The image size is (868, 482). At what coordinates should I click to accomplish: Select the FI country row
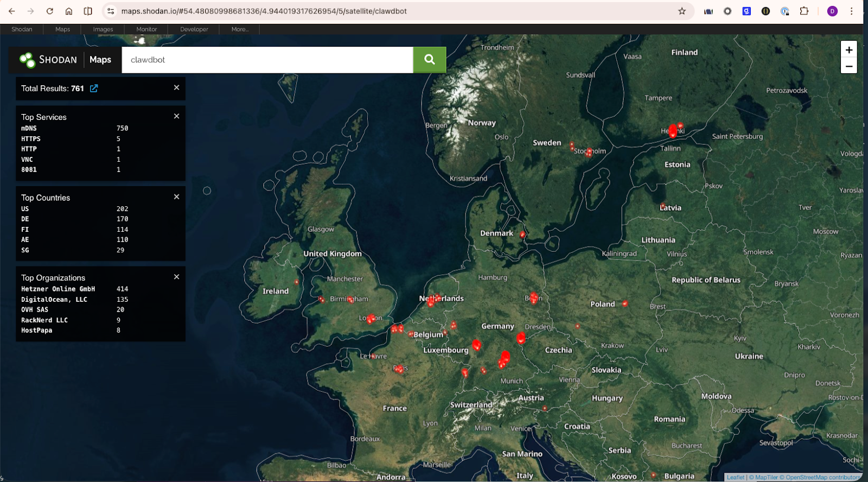(75, 230)
